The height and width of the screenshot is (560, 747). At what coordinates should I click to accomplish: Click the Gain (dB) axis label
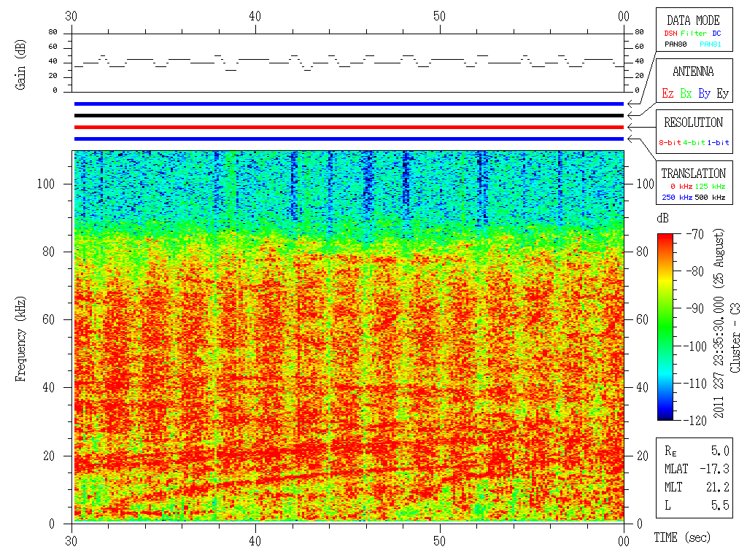click(x=20, y=65)
